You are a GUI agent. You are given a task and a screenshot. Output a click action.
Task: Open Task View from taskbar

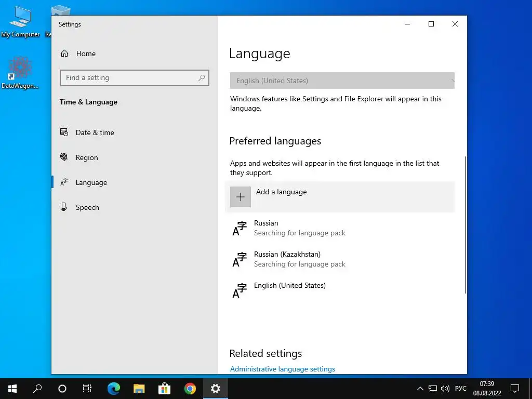coord(87,389)
